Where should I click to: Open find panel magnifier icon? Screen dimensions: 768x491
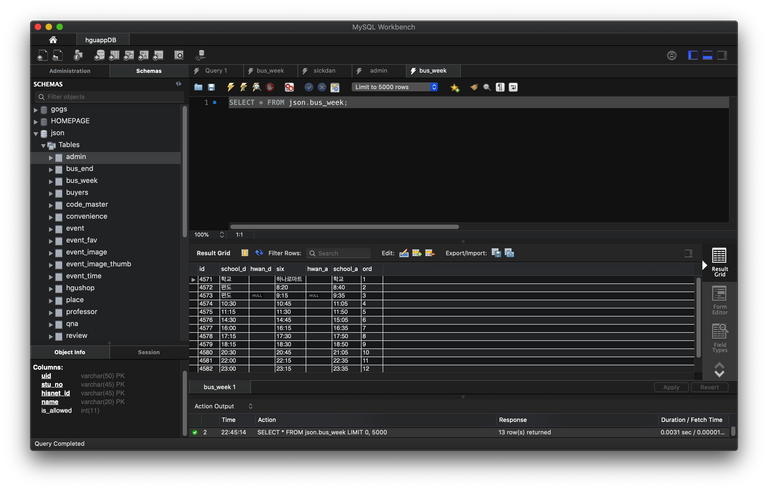(x=487, y=87)
